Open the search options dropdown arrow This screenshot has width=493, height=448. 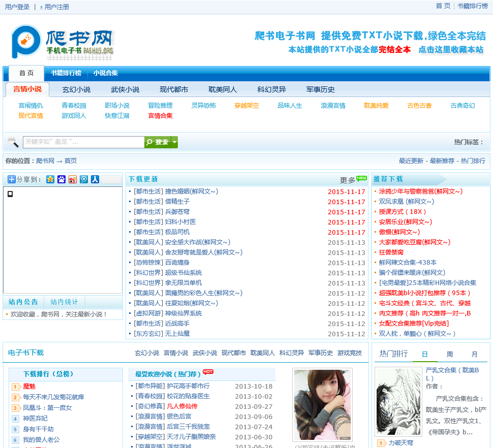pos(174,142)
